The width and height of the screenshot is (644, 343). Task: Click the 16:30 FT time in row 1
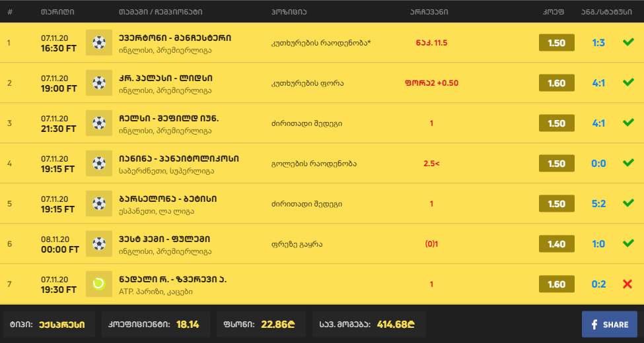(58, 48)
